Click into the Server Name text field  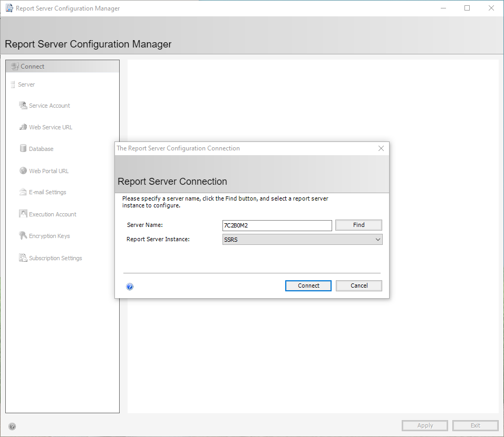(x=277, y=225)
